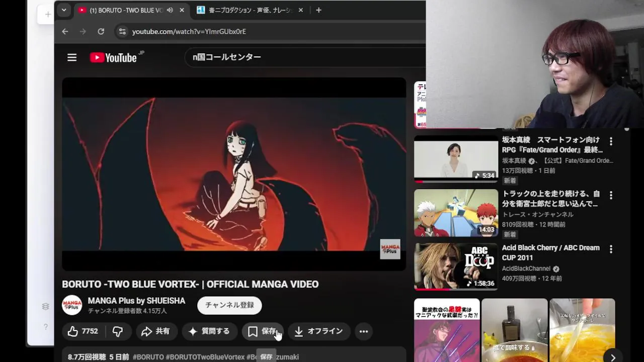
Task: Like the video with 7752 likes
Action: coord(83,331)
